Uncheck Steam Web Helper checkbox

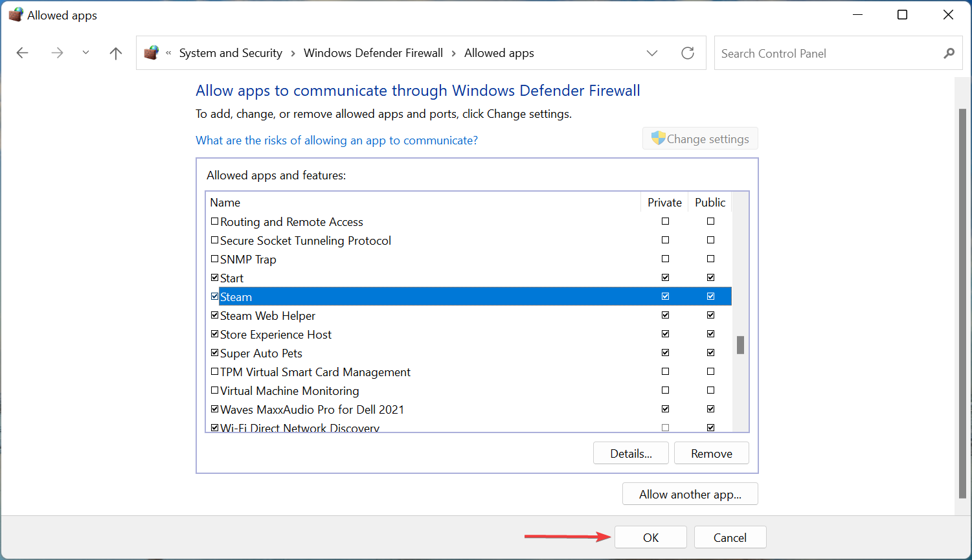[215, 315]
